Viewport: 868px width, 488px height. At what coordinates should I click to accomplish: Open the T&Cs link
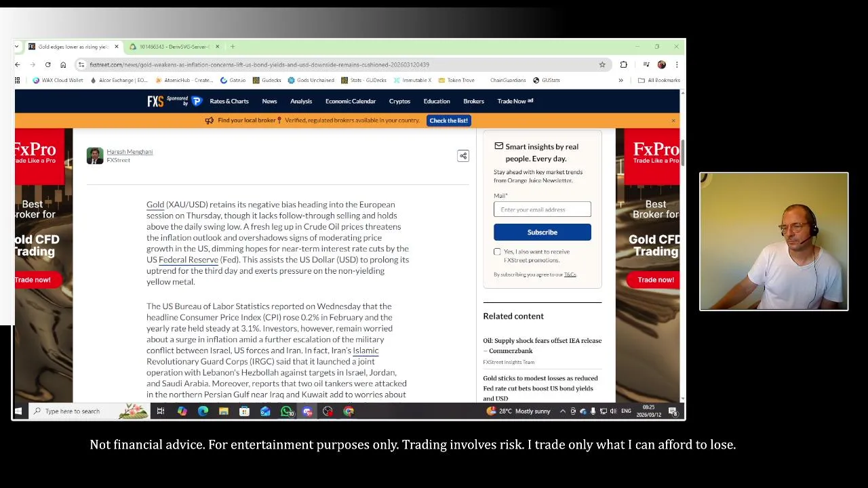click(x=570, y=274)
